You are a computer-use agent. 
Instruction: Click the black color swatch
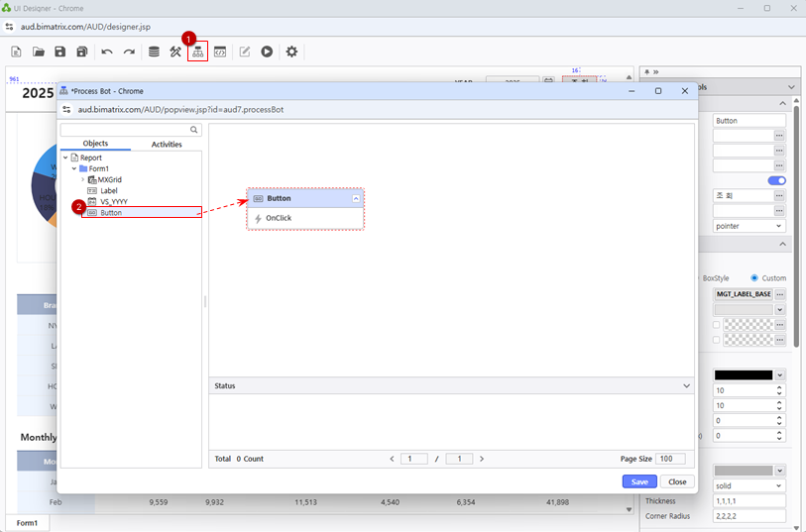coord(743,375)
